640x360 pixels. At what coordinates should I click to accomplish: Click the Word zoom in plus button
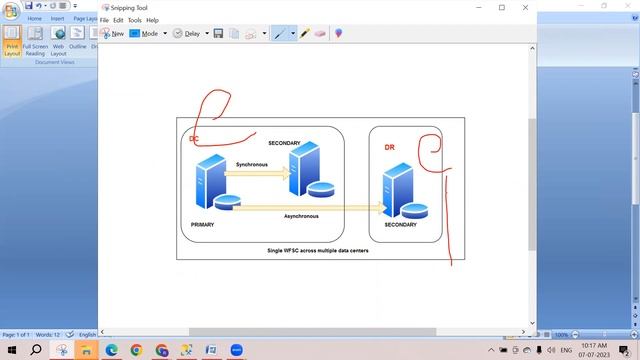[634, 335]
